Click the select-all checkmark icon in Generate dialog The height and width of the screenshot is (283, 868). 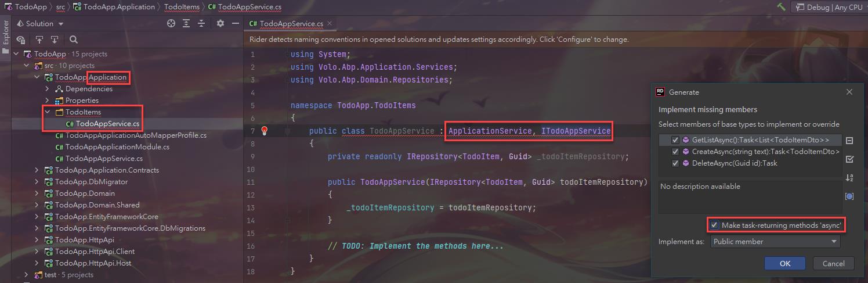849,159
